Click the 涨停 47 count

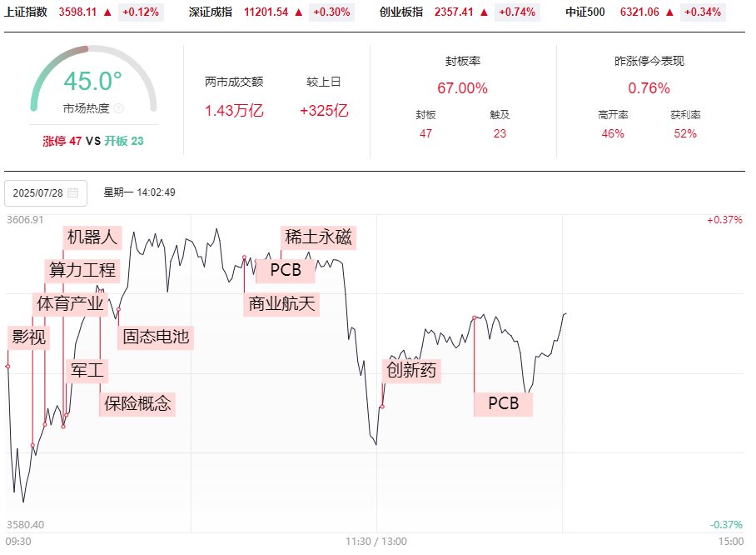click(x=62, y=141)
